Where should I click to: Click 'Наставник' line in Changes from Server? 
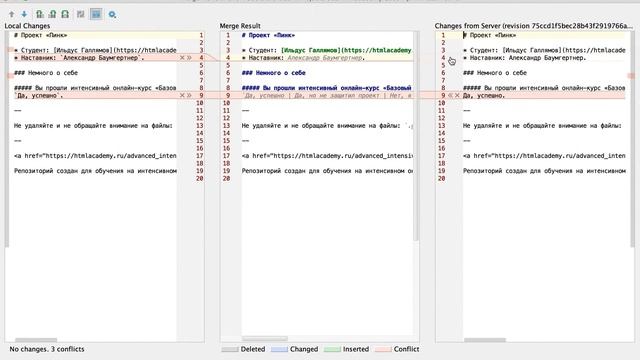[524, 58]
